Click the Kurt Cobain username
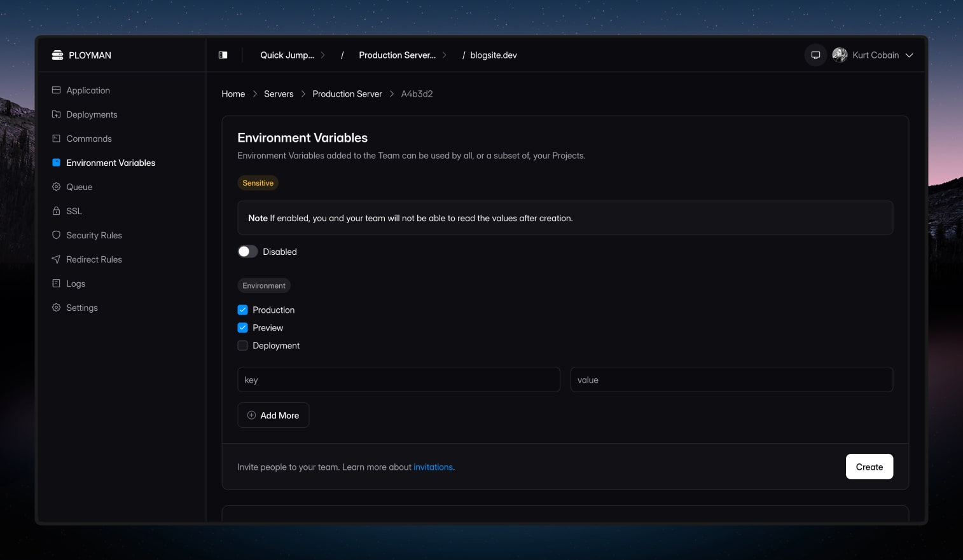Image resolution: width=963 pixels, height=560 pixels. (875, 55)
